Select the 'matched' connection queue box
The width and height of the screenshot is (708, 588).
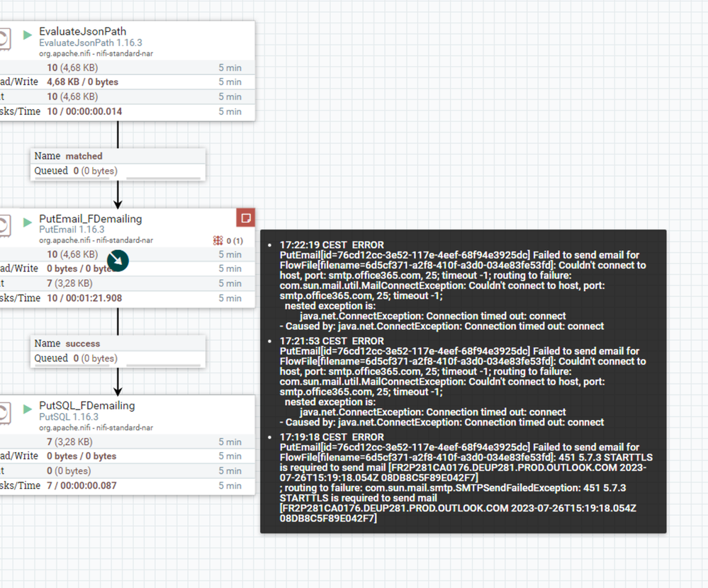click(x=118, y=164)
